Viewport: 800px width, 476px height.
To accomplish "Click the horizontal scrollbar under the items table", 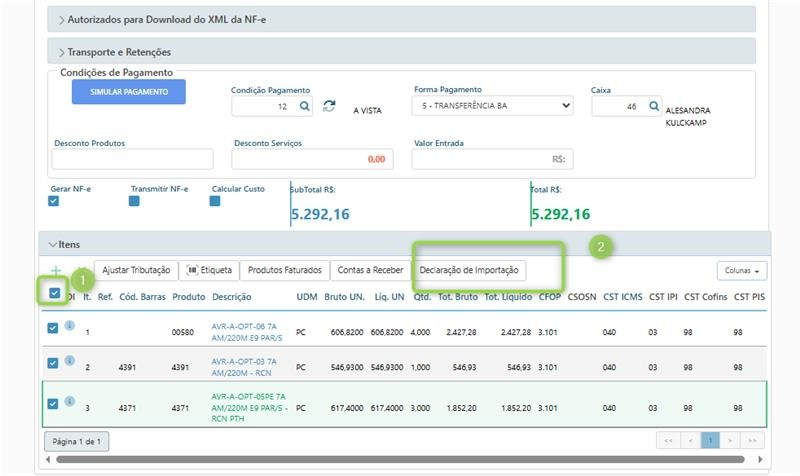I will click(x=400, y=459).
